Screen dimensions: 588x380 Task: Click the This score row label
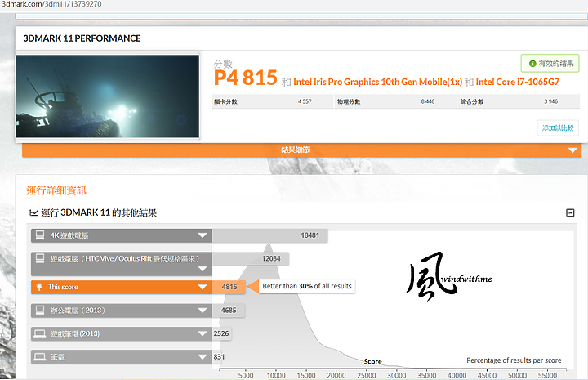[x=63, y=287]
